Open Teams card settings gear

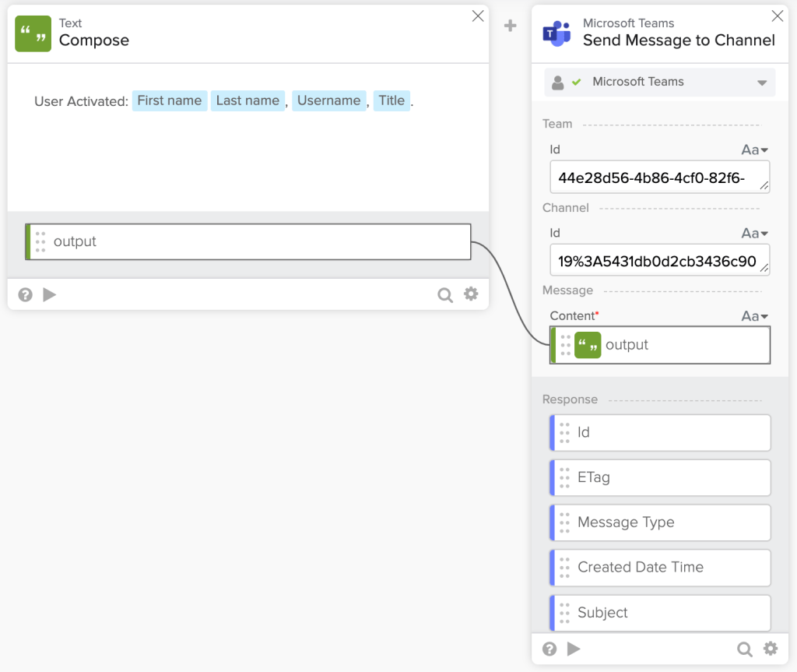(x=770, y=648)
